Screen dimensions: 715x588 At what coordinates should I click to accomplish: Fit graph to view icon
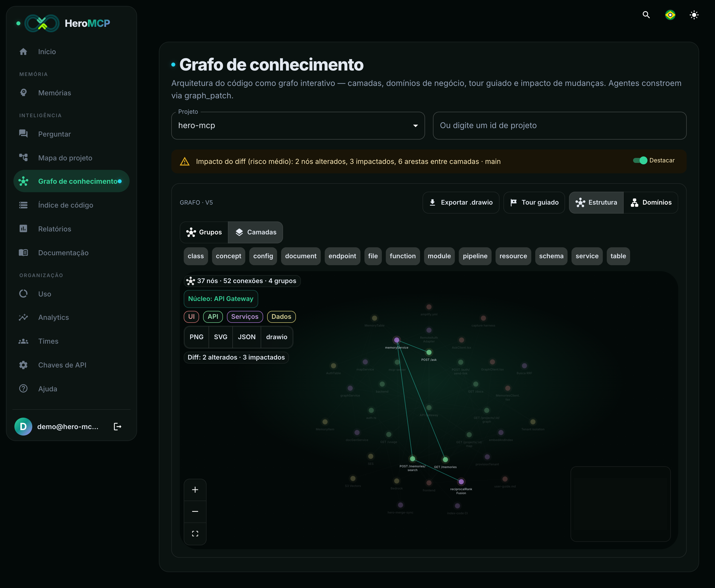click(x=195, y=533)
